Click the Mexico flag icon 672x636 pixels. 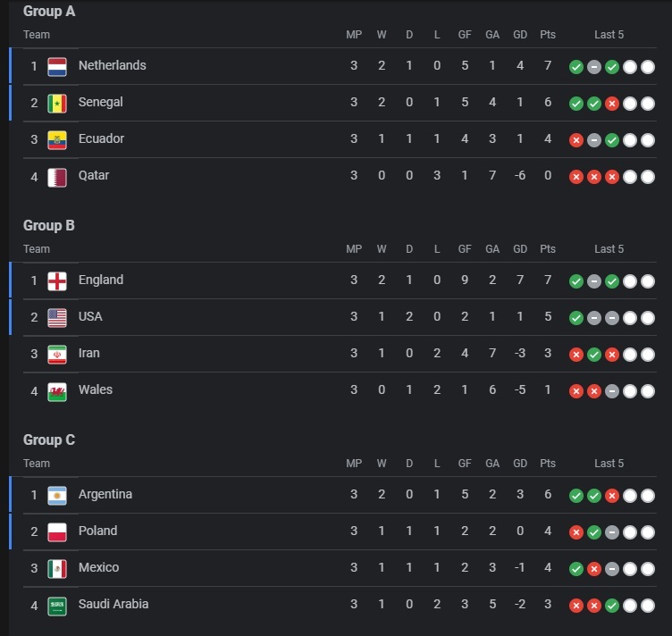click(x=57, y=569)
